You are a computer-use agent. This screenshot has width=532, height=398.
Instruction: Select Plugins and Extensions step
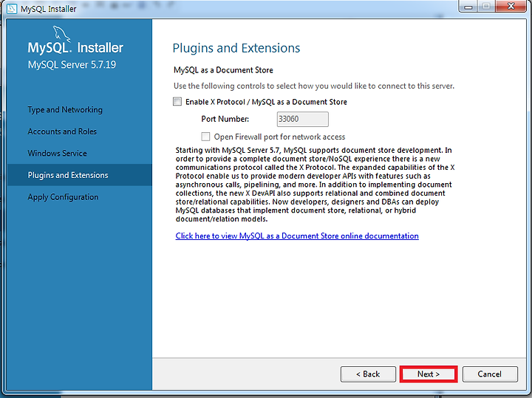tap(79, 175)
